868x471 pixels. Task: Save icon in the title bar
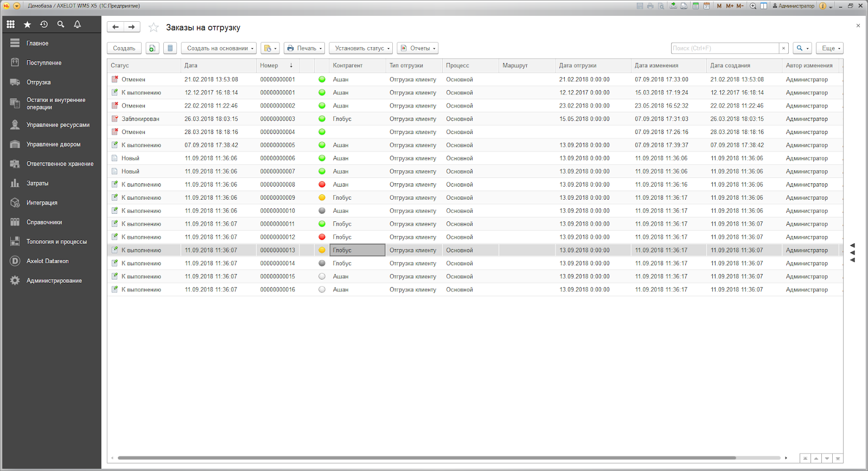tap(640, 6)
